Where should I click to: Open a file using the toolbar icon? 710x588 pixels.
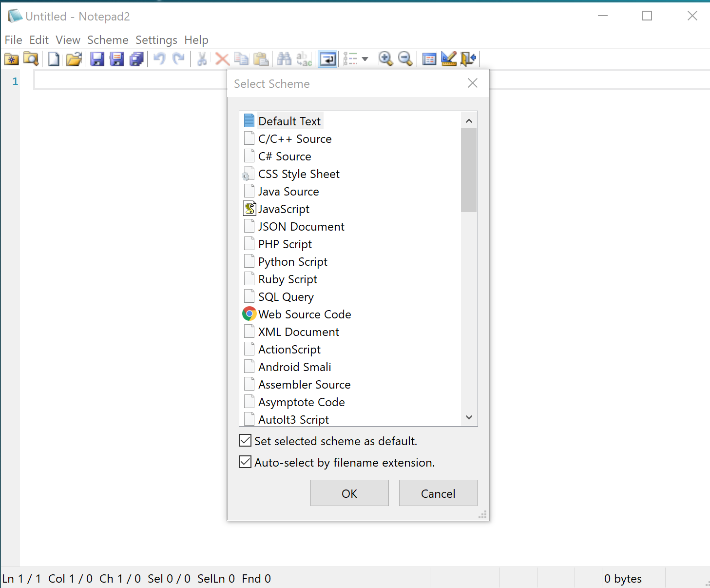[x=74, y=59]
